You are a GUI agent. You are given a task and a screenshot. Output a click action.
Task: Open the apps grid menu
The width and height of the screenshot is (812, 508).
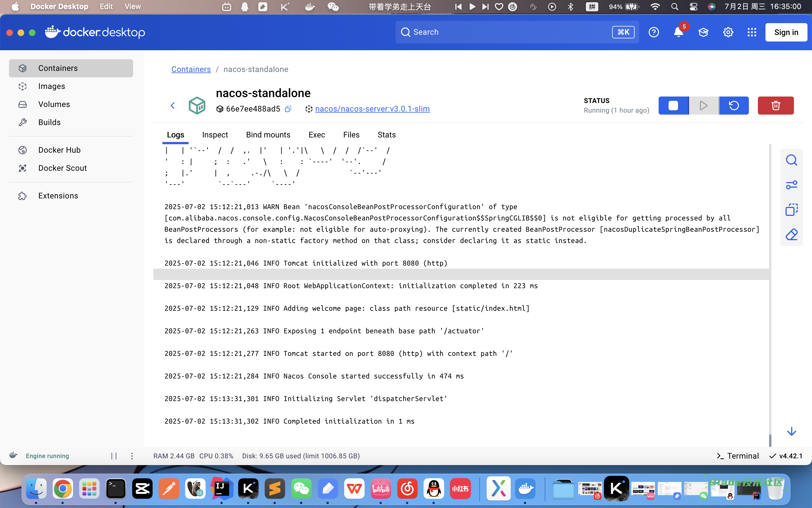pyautogui.click(x=752, y=32)
